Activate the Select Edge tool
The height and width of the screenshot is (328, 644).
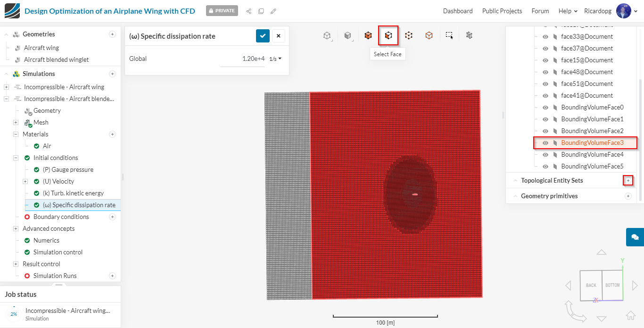click(409, 35)
